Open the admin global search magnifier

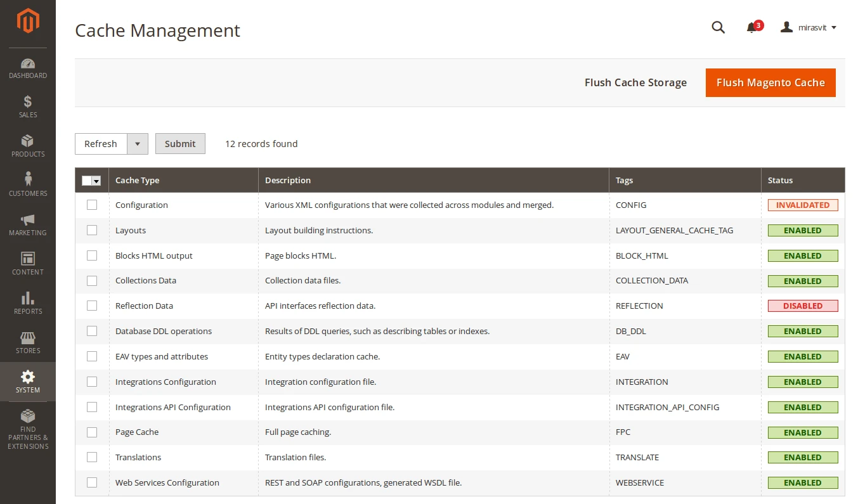(x=718, y=27)
